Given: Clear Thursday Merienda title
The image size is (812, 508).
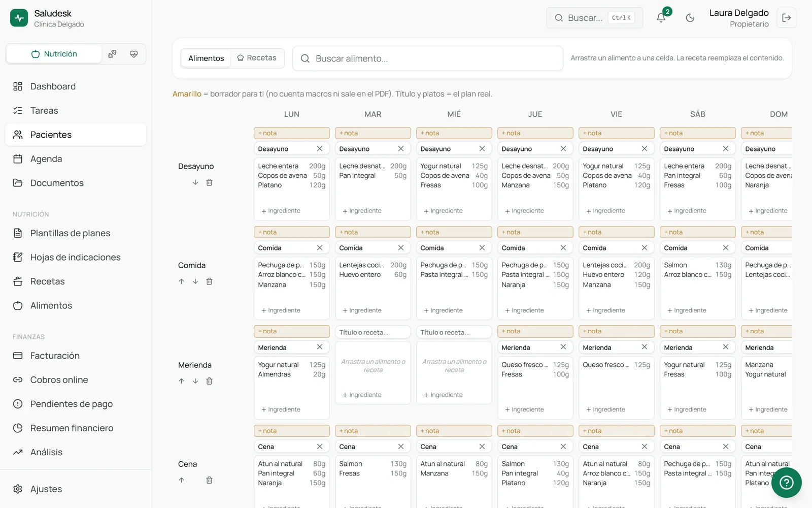Looking at the screenshot, I should click(x=563, y=347).
